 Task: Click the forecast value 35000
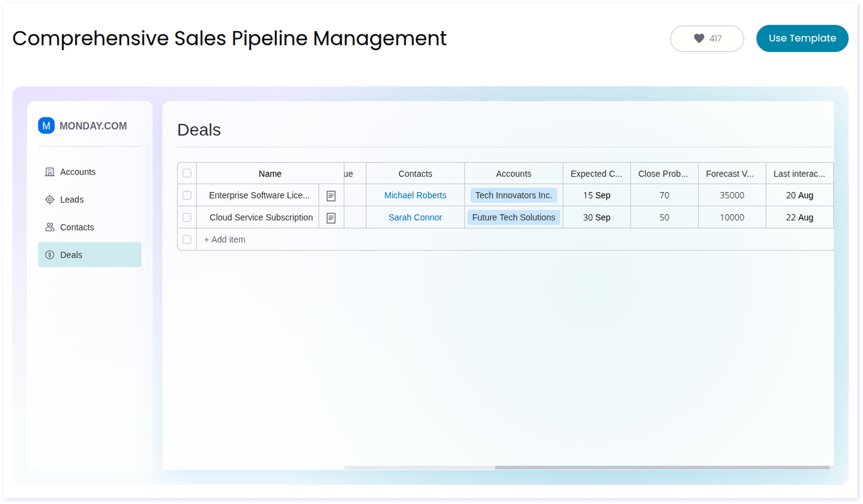[731, 195]
